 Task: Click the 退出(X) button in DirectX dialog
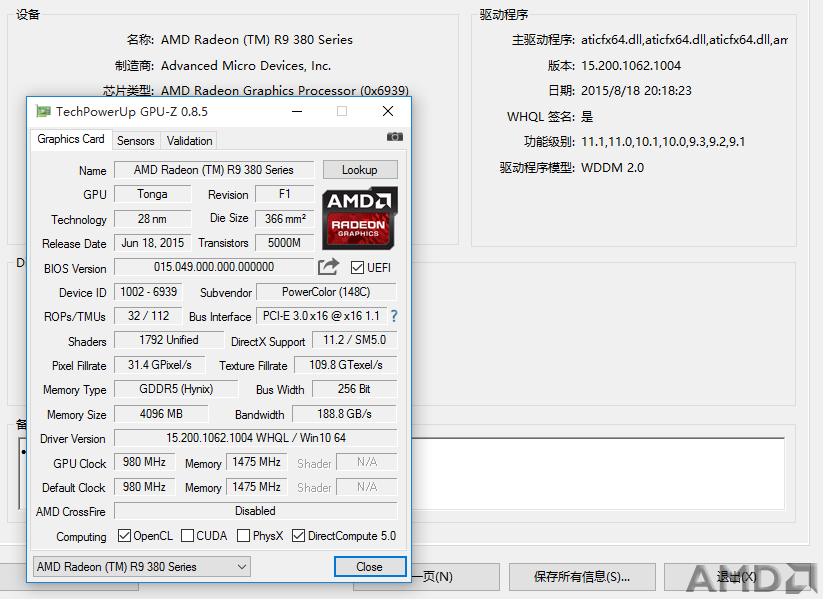click(x=736, y=577)
